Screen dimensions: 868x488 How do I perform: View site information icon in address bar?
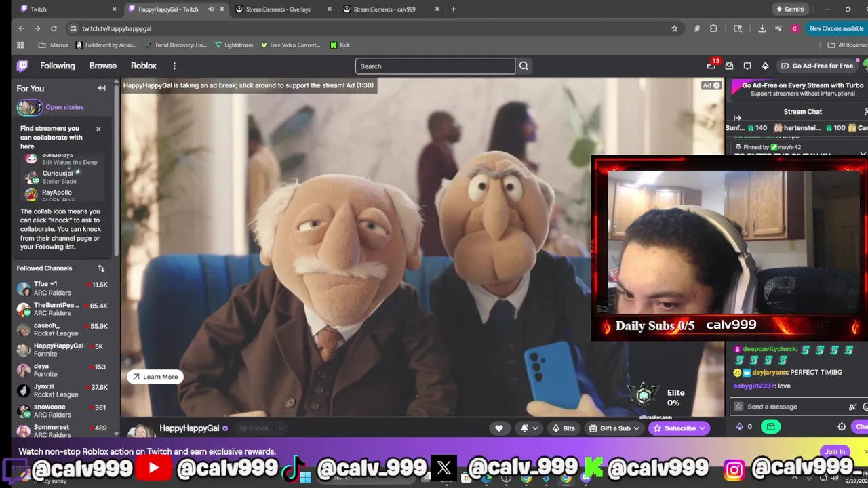click(73, 28)
